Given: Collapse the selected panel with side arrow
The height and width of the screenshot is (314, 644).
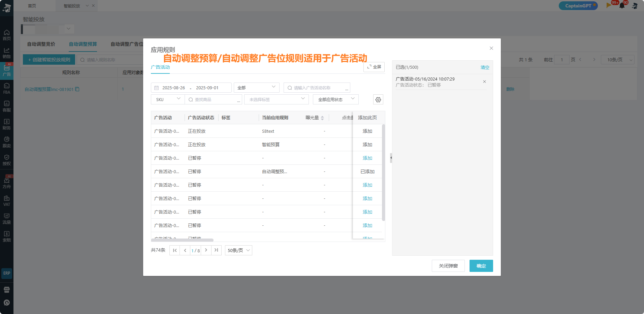Looking at the screenshot, I should point(391,158).
